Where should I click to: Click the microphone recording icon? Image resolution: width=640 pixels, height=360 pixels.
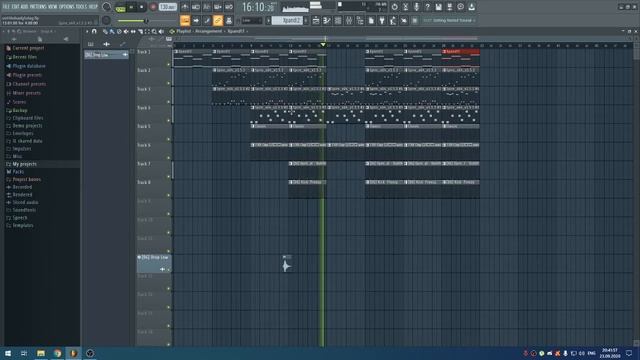(416, 7)
